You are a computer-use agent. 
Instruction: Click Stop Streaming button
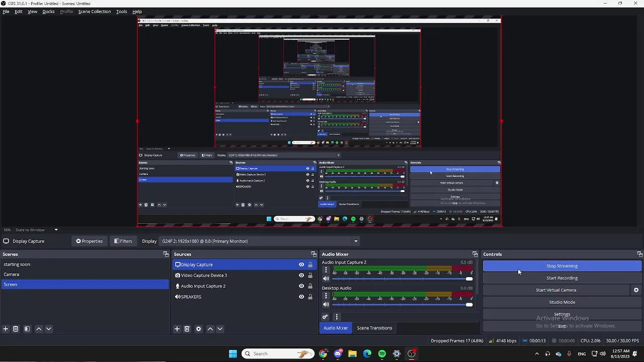pyautogui.click(x=562, y=266)
